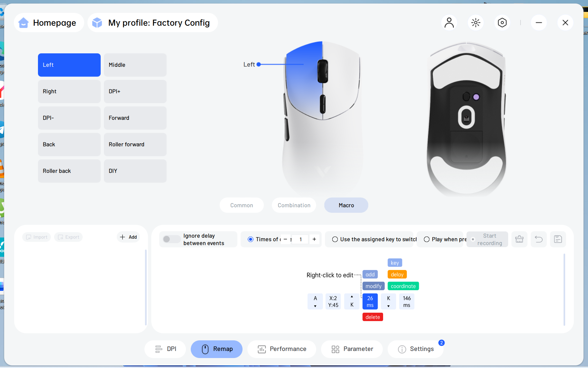Image resolution: width=588 pixels, height=368 pixels.
Task: Click macro editor vertical scrollbar
Action: (564, 290)
